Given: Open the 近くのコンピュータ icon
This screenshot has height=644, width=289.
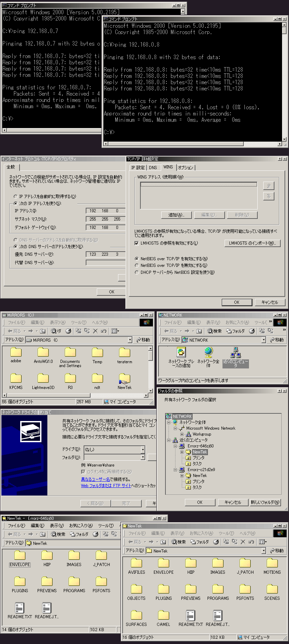Looking at the screenshot, I should tap(236, 353).
